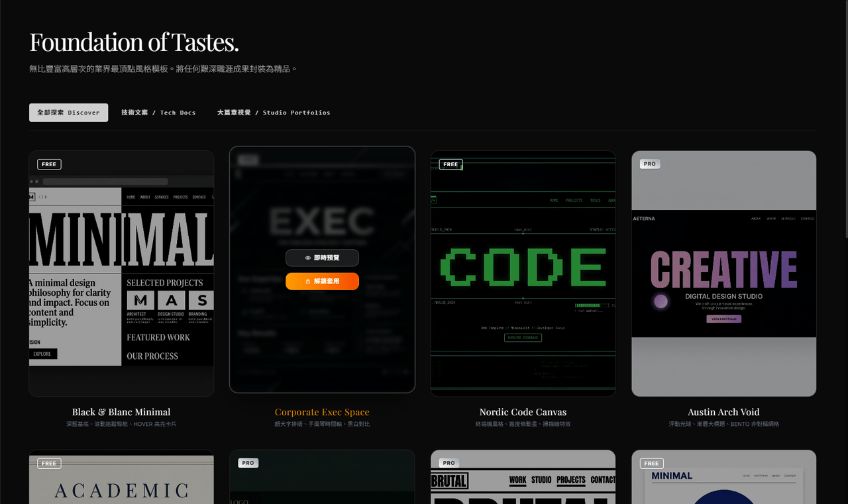Click the orange 解鎖套用 unlock button
This screenshot has width=848, height=504.
coord(322,281)
